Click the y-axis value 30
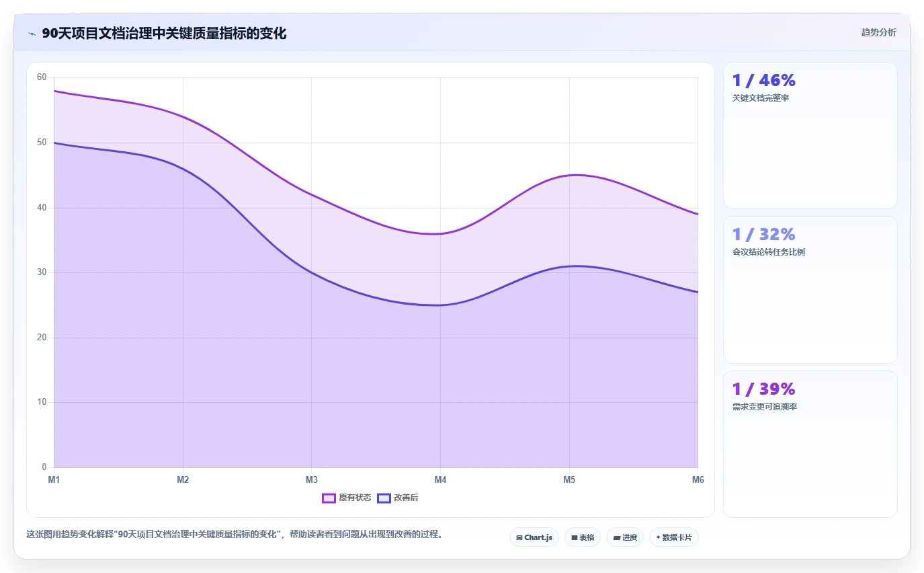Screen dimensions: 924x573 coord(42,272)
